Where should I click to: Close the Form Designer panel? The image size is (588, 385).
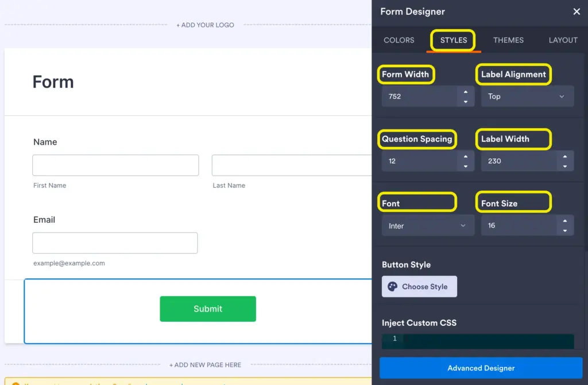pos(577,11)
